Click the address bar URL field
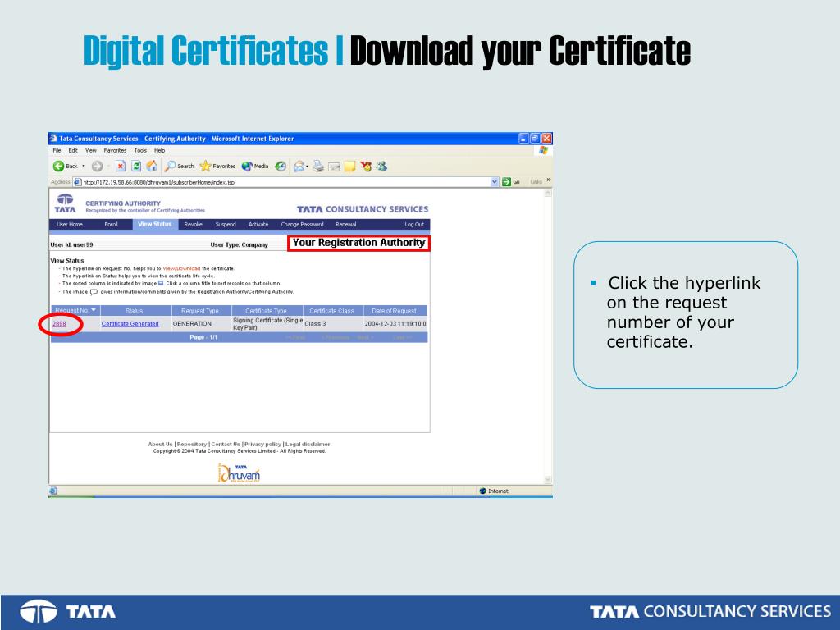Viewport: 840px width, 630px height. point(286,182)
